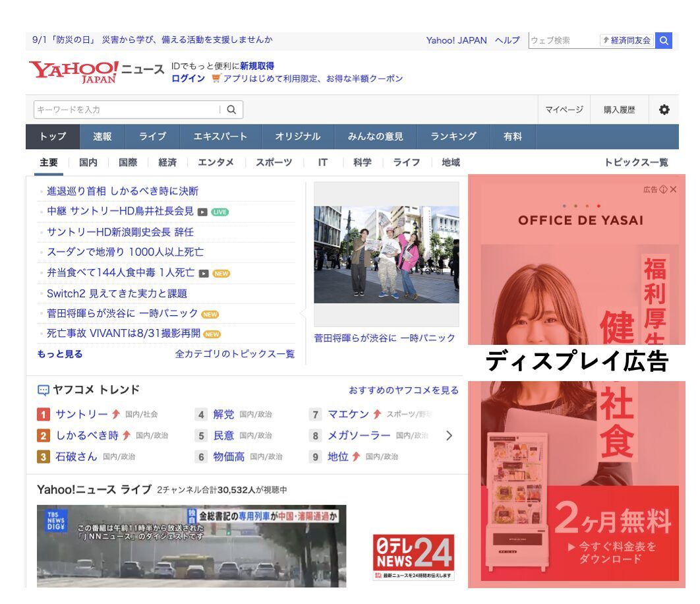Open headline 死亡事故 VIVANTは8/31撮影再開
The width and height of the screenshot is (700, 604).
(x=124, y=334)
